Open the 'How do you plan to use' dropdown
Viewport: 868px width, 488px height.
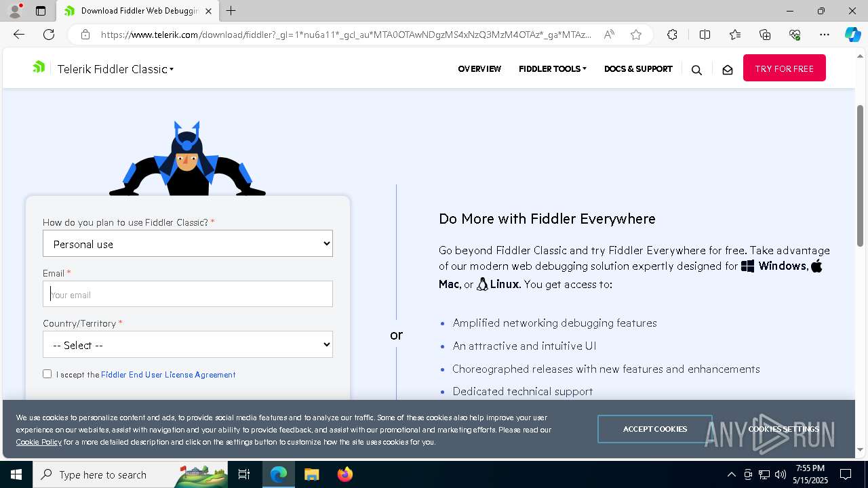(x=188, y=244)
